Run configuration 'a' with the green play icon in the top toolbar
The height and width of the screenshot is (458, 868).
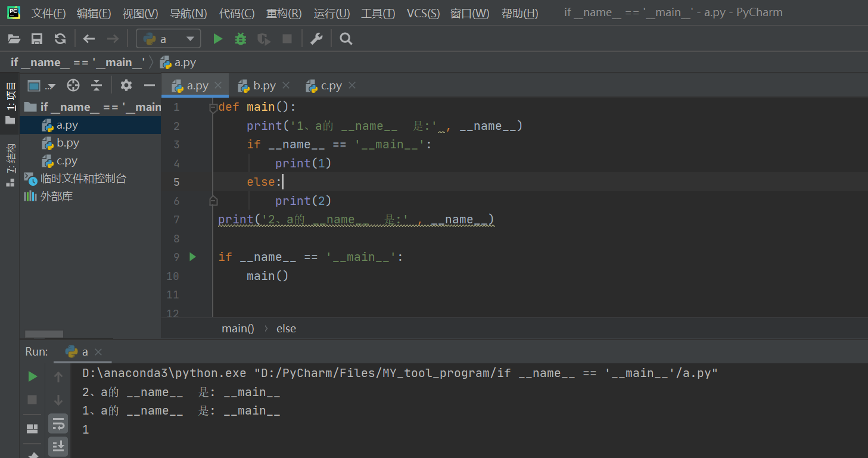218,39
